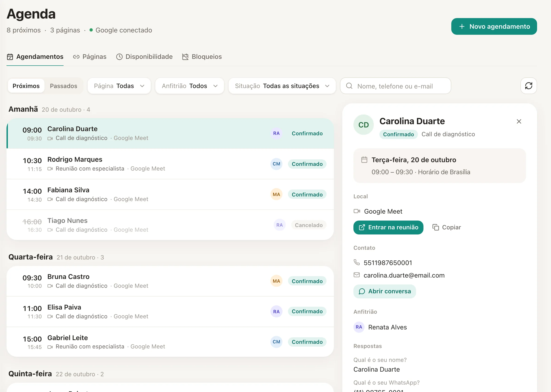Screen dimensions: 551x392
Task: Click the search magnifier icon
Action: coord(349,86)
